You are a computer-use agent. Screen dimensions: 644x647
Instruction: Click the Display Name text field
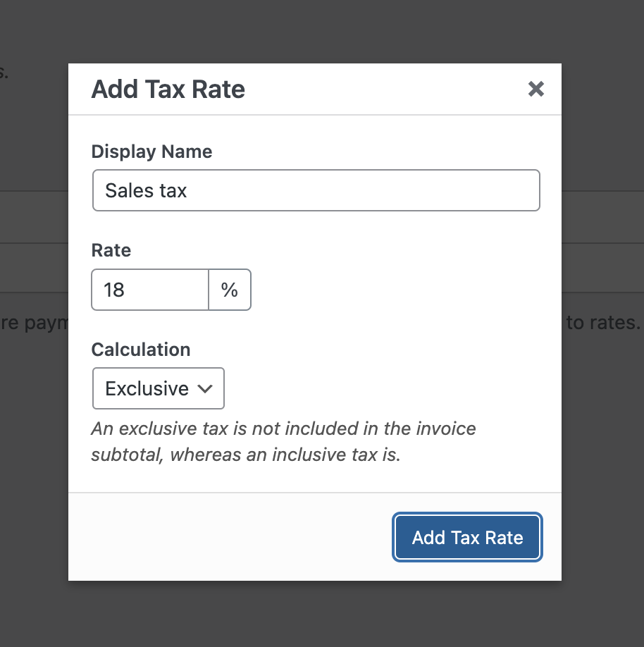coord(316,190)
